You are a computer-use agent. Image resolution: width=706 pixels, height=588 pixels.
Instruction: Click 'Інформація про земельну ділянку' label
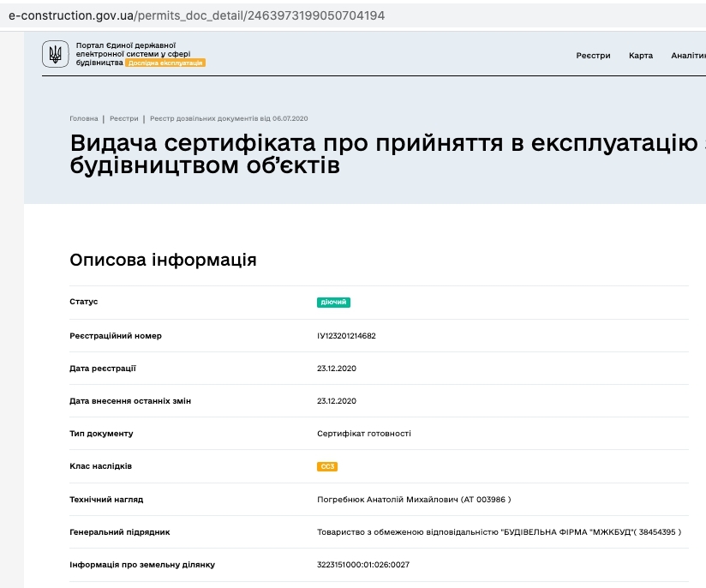[142, 565]
